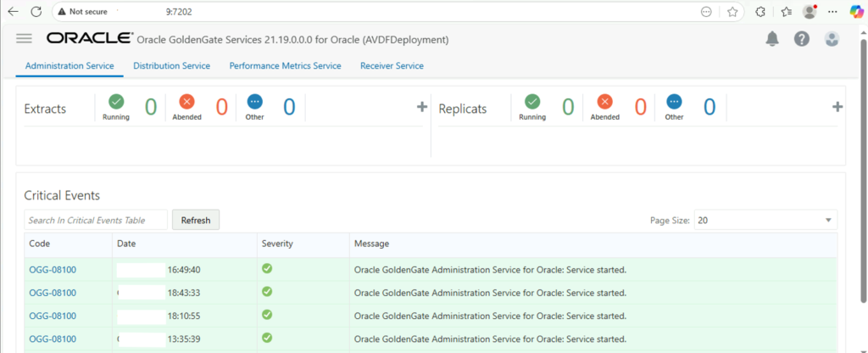Open the Page Size dropdown
This screenshot has width=868, height=353.
pyautogui.click(x=765, y=220)
